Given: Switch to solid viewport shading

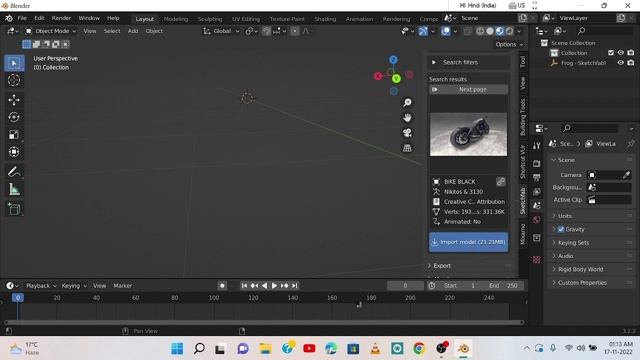Looking at the screenshot, I should [x=490, y=31].
